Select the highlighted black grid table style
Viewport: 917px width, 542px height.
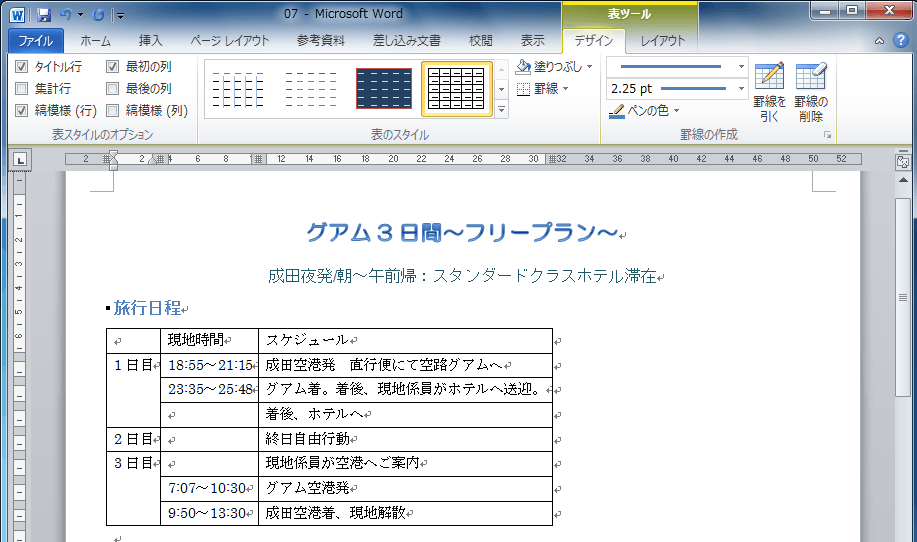point(456,89)
